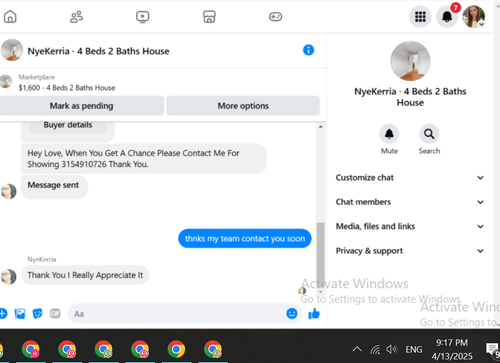Send a thumbs-up like
The width and height of the screenshot is (500, 363).
314,313
